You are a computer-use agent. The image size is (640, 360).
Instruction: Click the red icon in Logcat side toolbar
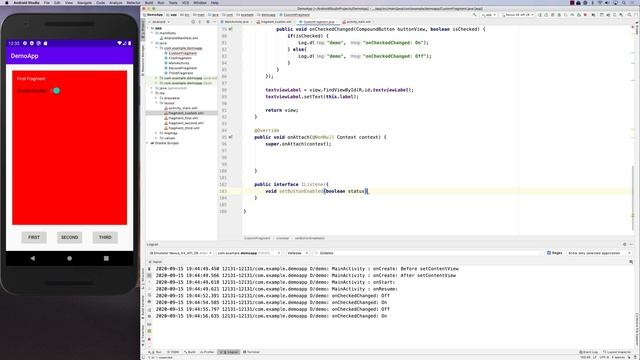[x=149, y=339]
